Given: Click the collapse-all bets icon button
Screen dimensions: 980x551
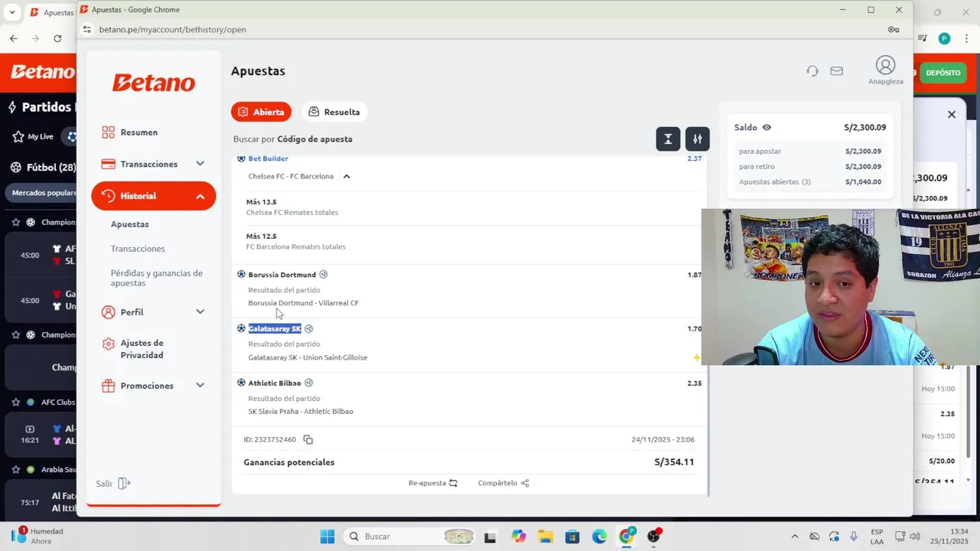Looking at the screenshot, I should [x=668, y=139].
